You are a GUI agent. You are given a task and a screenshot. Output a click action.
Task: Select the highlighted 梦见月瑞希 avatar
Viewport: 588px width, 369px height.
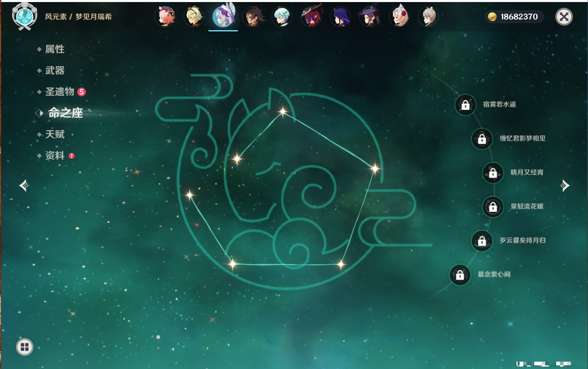(x=223, y=15)
